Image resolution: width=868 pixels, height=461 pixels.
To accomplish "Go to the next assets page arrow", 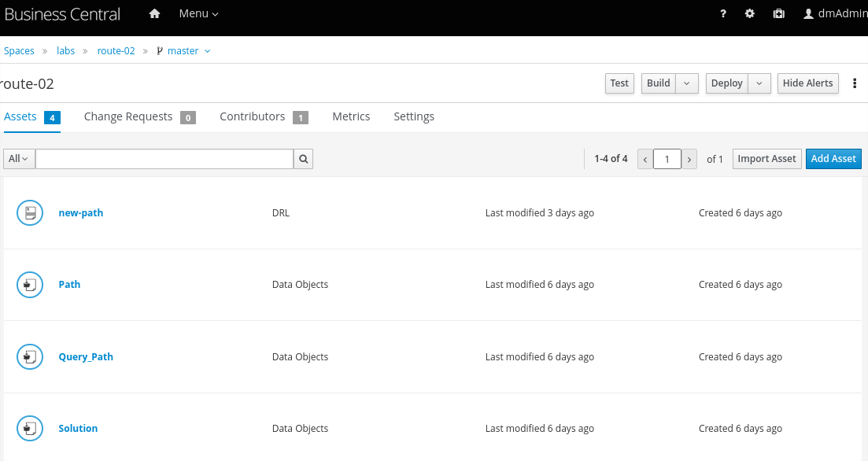I will (689, 160).
